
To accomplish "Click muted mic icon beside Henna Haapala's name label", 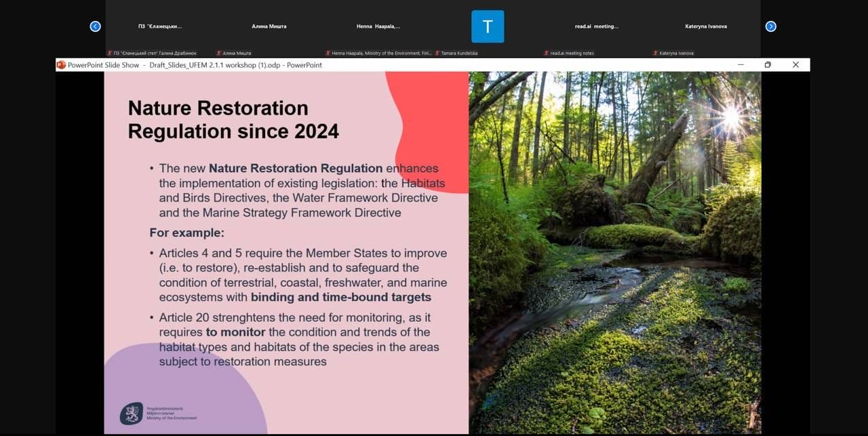I will click(x=328, y=53).
